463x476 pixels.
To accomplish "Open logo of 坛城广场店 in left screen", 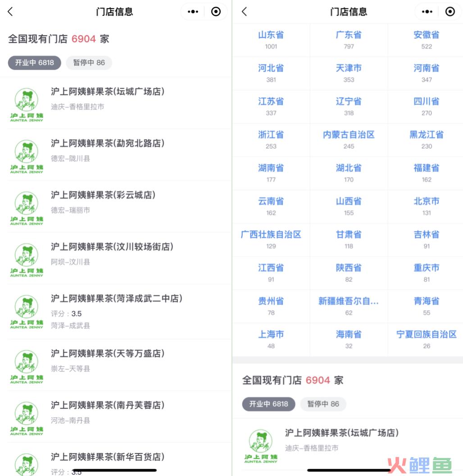I will pos(27,105).
